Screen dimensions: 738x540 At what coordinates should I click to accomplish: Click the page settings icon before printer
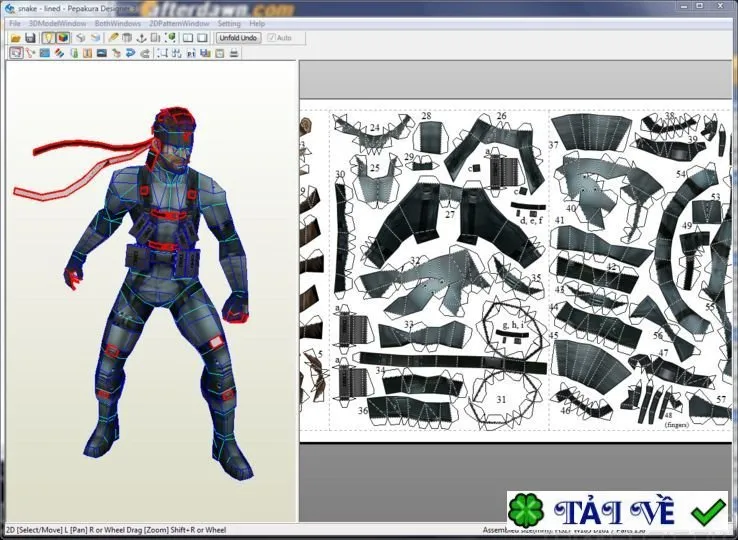[x=219, y=53]
